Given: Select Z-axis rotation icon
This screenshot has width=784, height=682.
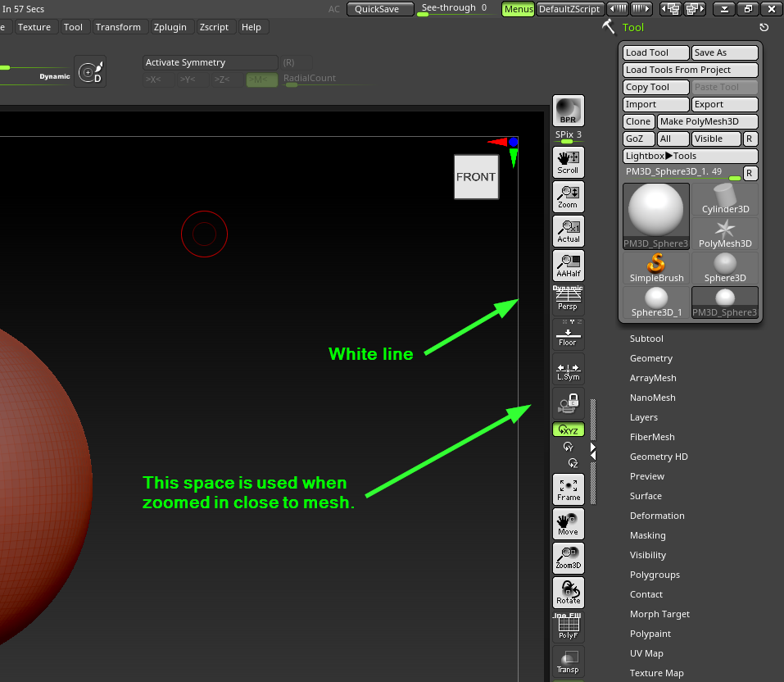Looking at the screenshot, I should click(x=573, y=463).
